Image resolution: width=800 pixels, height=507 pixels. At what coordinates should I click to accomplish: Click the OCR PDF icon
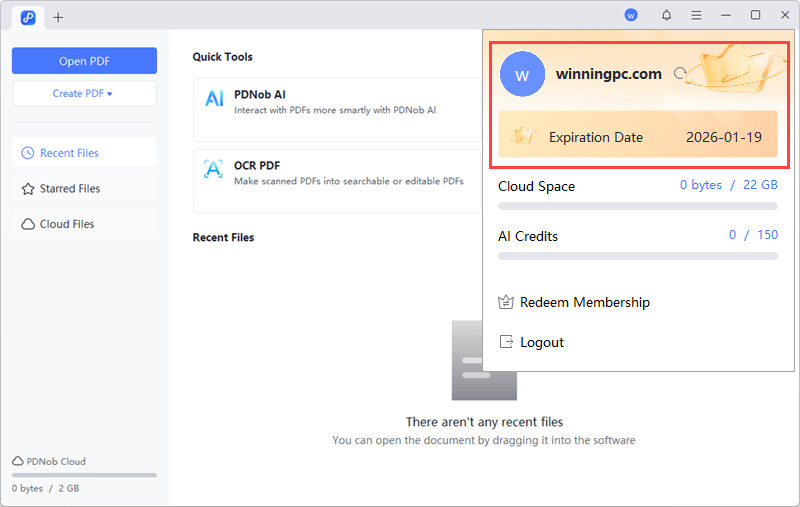tap(213, 169)
